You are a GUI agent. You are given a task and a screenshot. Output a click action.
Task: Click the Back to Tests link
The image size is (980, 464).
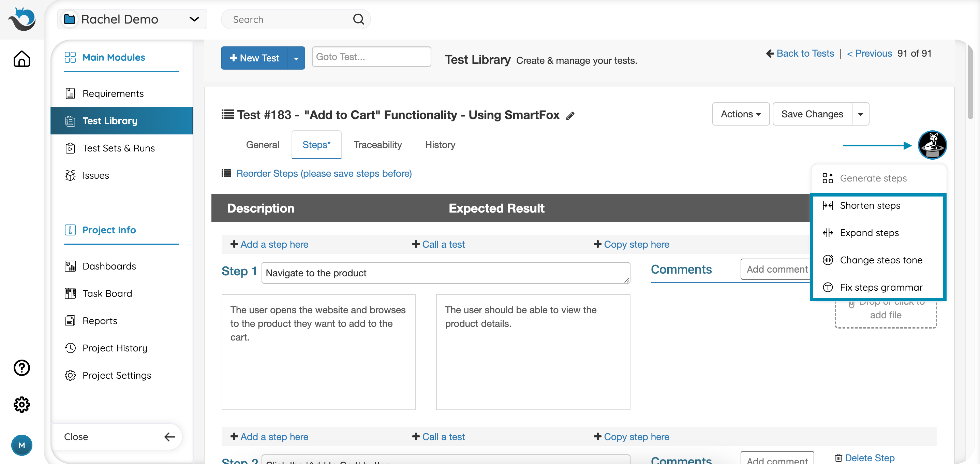[805, 53]
